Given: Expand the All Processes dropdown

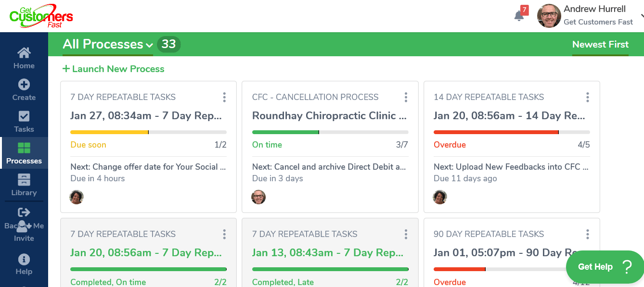Looking at the screenshot, I should pos(108,44).
